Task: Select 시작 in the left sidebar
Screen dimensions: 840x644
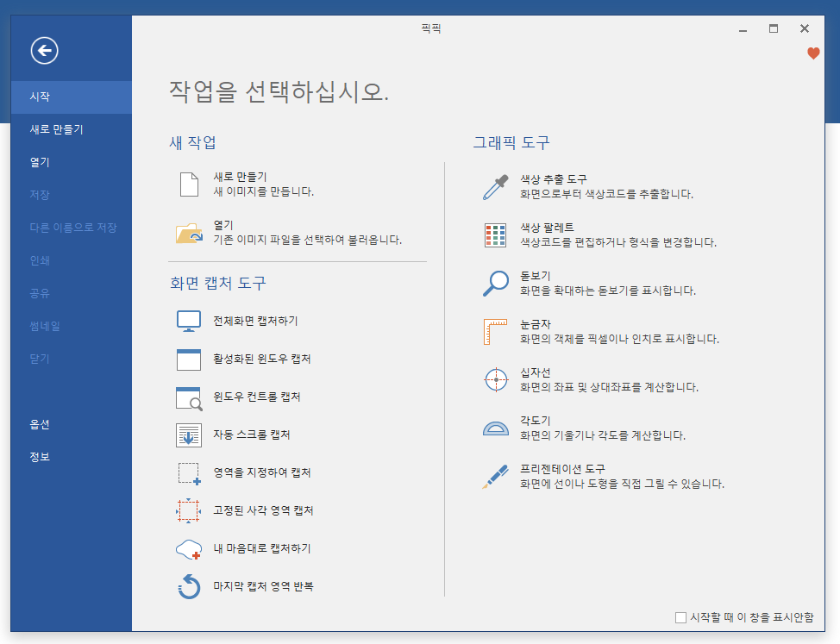Action: (72, 97)
